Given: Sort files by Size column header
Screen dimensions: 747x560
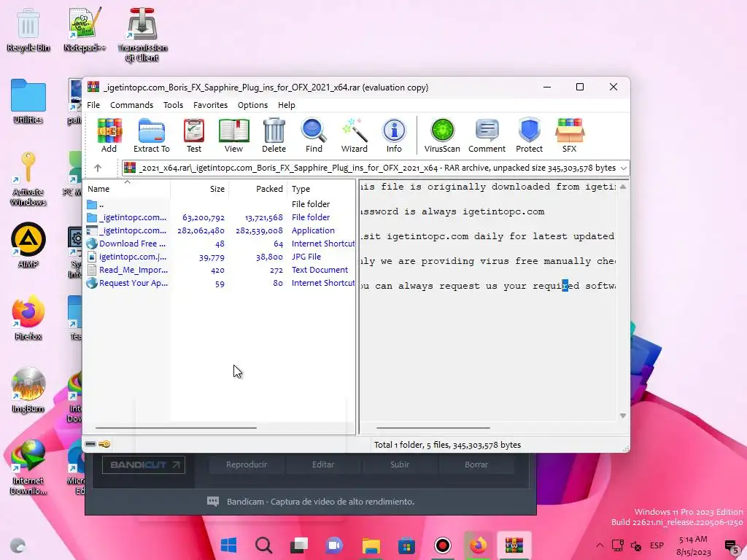Looking at the screenshot, I should point(200,189).
